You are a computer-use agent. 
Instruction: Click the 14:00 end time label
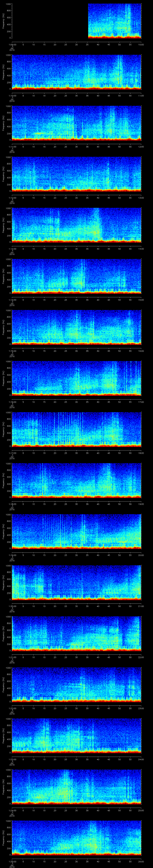(141, 249)
